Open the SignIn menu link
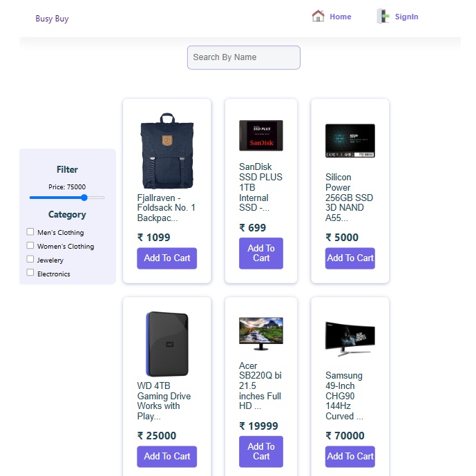This screenshot has height=476, width=476. pos(406,17)
